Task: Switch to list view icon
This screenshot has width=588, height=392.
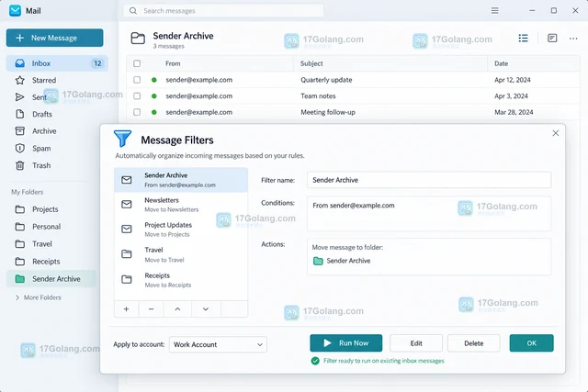Action: tap(523, 38)
